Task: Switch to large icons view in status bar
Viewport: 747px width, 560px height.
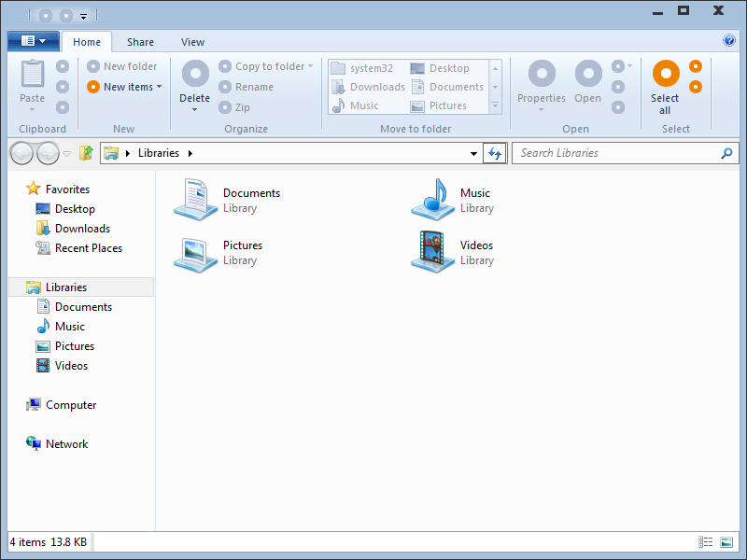Action: [727, 542]
